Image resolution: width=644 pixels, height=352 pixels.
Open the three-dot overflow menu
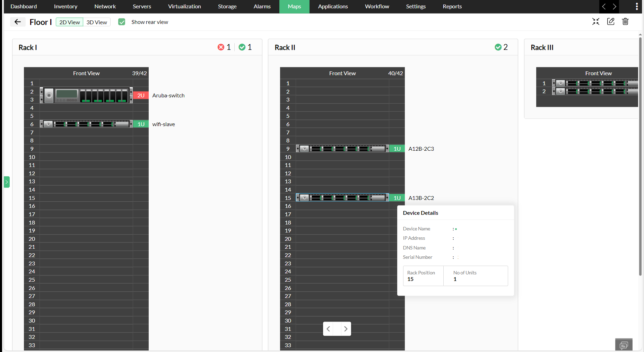[x=636, y=6]
